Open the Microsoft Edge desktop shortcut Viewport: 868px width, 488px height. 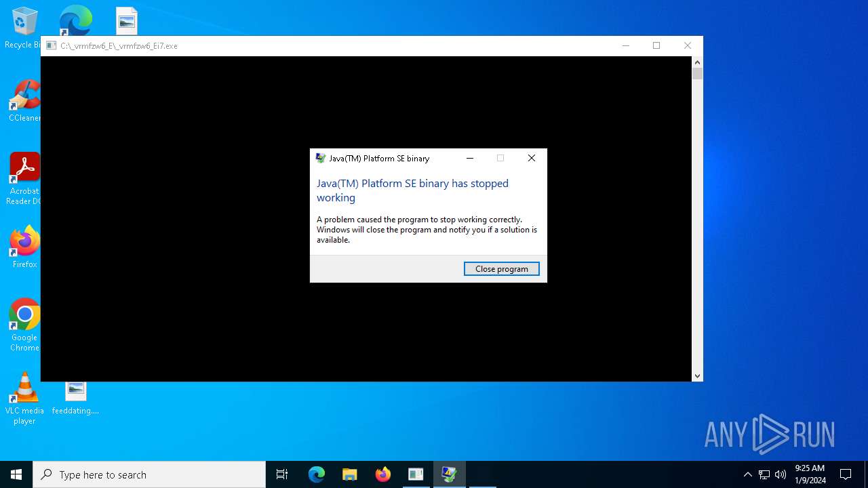pos(75,20)
